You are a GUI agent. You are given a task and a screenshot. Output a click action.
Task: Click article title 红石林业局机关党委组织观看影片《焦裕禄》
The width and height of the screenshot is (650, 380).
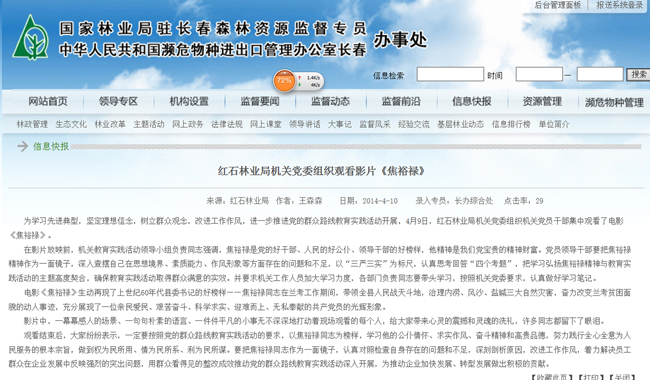click(322, 171)
